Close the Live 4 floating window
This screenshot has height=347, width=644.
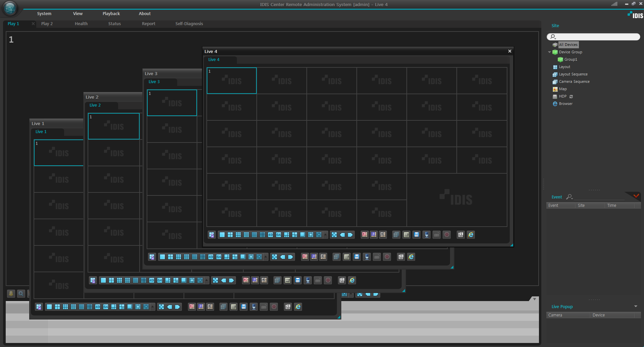[510, 51]
